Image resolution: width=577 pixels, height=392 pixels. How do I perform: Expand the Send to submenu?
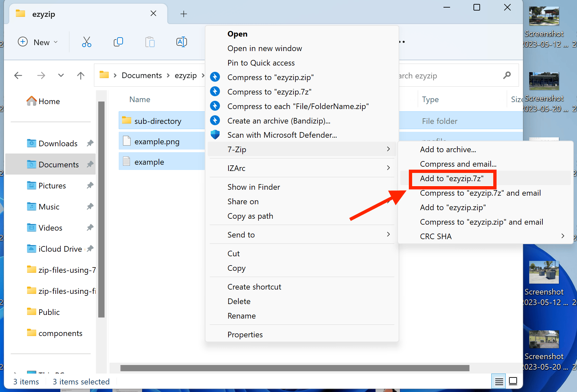388,234
